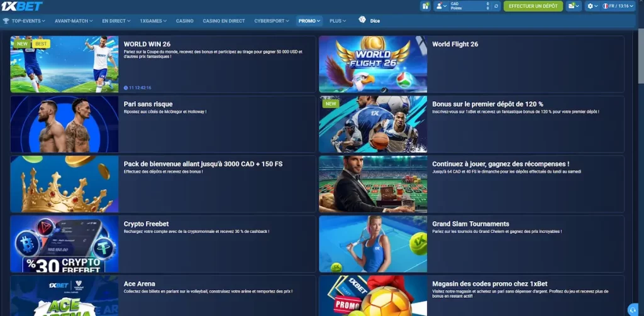Image resolution: width=644 pixels, height=316 pixels.
Task: Open Pack de bienvenue 3000 CAD promotion
Action: [x=203, y=164]
